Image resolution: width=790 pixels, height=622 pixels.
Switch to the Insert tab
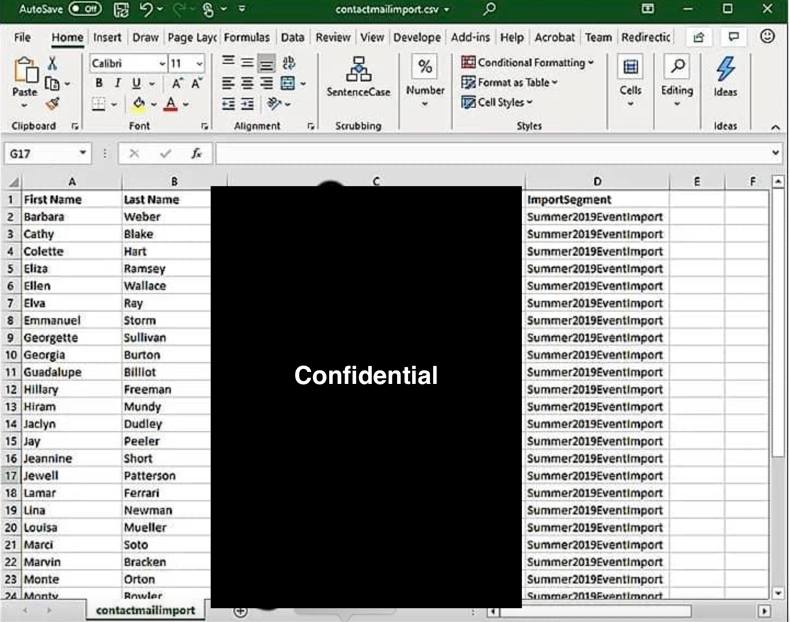tap(107, 37)
